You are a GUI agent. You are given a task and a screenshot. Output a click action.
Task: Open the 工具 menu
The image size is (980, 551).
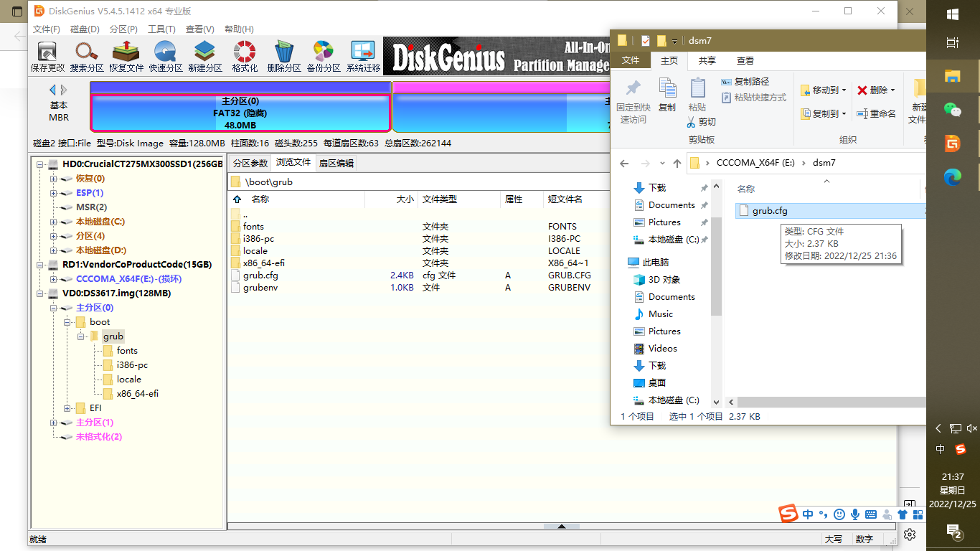(x=162, y=29)
